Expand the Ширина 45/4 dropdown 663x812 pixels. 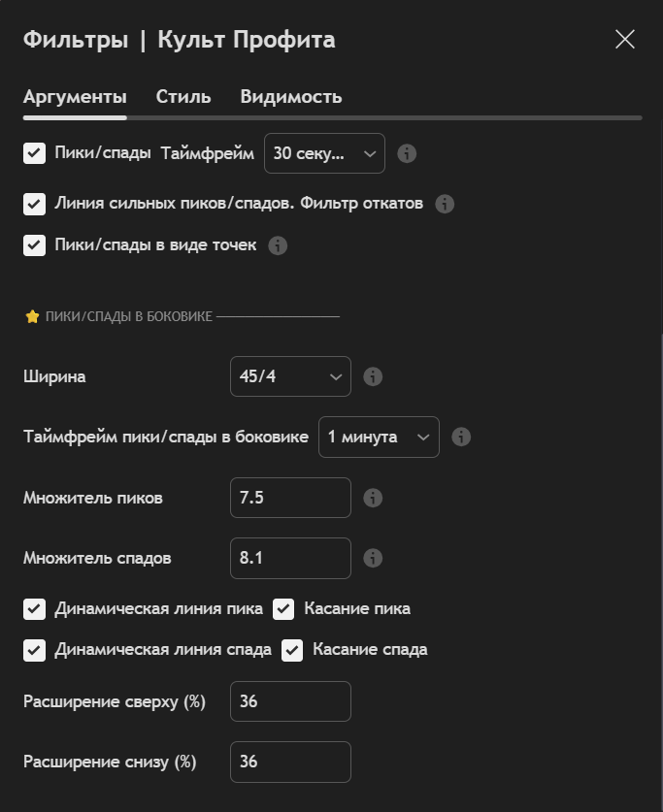tap(290, 376)
